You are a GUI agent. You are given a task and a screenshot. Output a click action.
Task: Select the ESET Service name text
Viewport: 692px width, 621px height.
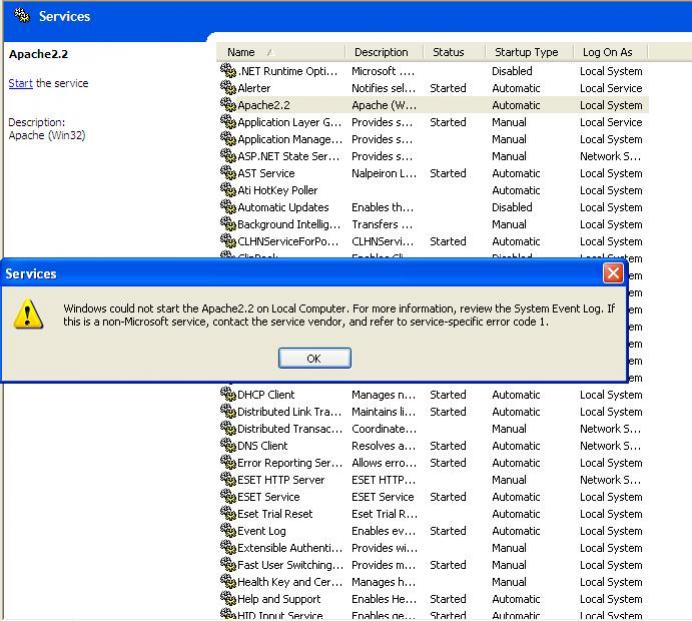coord(268,497)
